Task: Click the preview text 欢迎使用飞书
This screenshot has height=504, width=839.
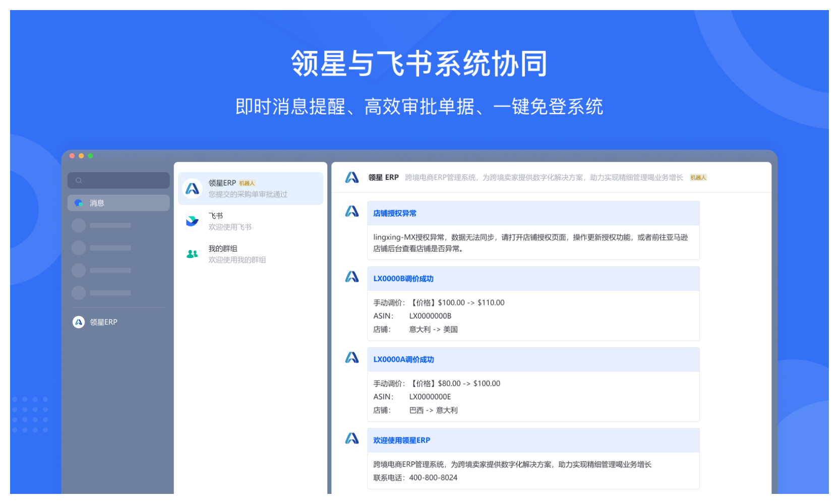Action: [x=230, y=227]
